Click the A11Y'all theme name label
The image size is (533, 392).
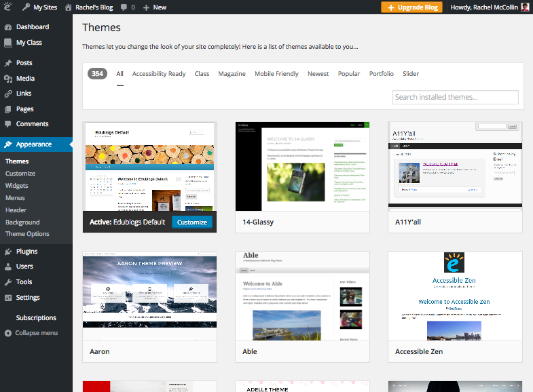click(x=408, y=222)
